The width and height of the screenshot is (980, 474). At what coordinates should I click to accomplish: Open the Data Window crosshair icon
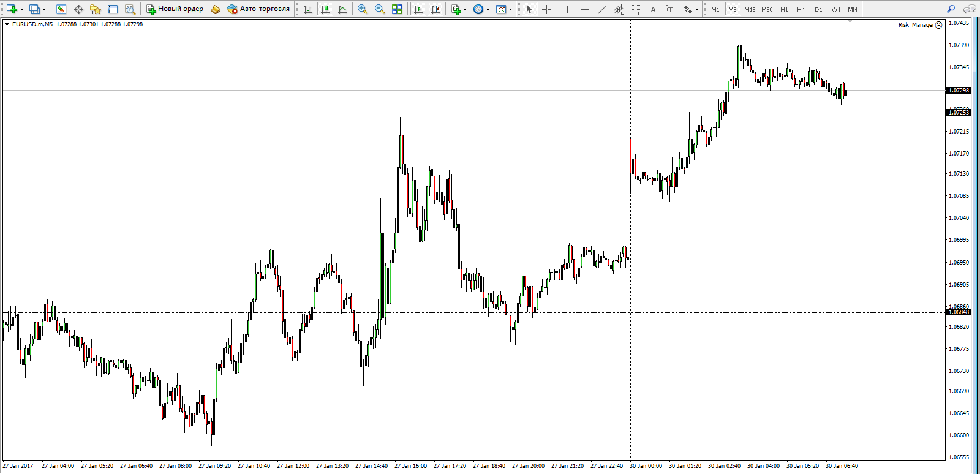pyautogui.click(x=78, y=9)
